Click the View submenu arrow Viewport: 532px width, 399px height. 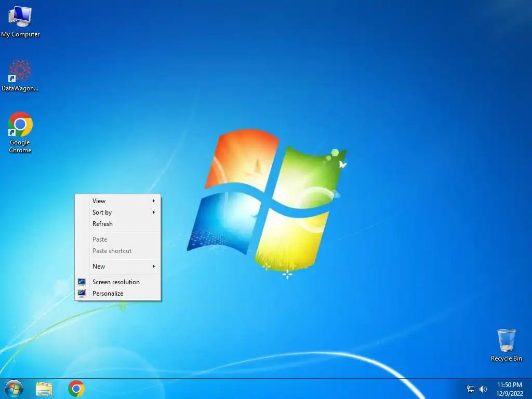point(154,201)
